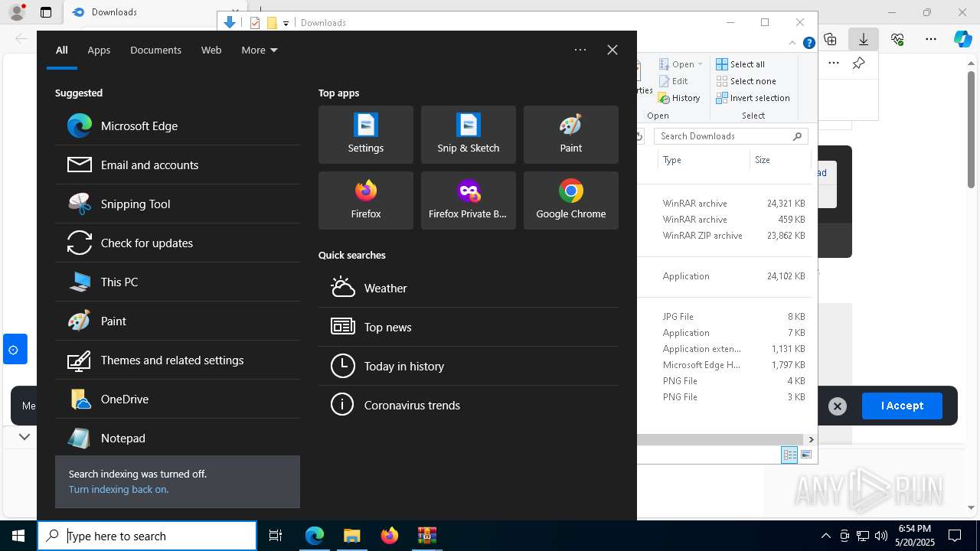This screenshot has height=551, width=980.
Task: Focus the taskbar search box
Action: 147,536
